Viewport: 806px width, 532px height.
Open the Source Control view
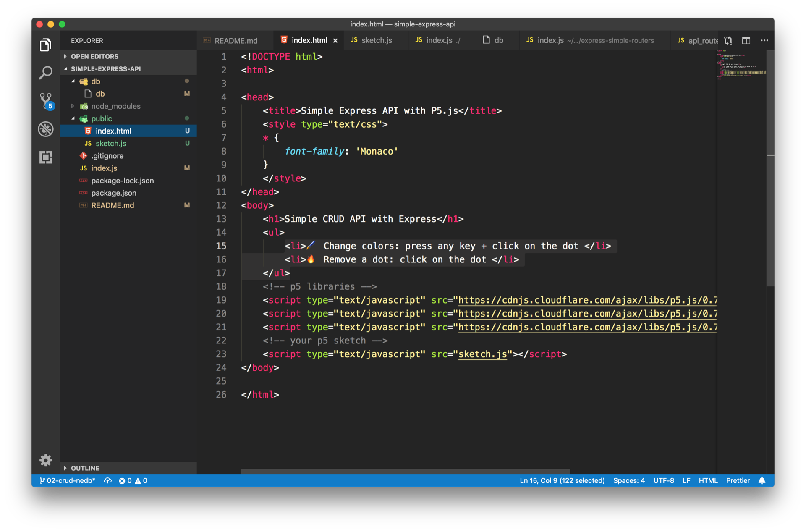click(45, 100)
